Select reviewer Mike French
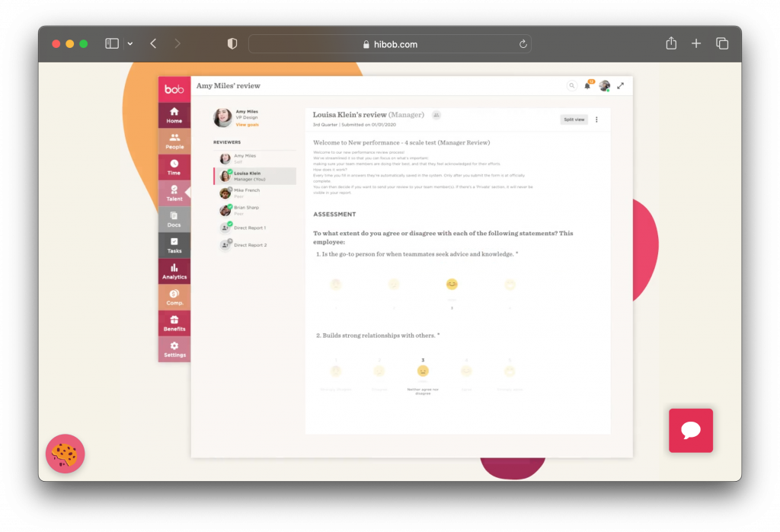The height and width of the screenshot is (532, 780). pyautogui.click(x=254, y=193)
